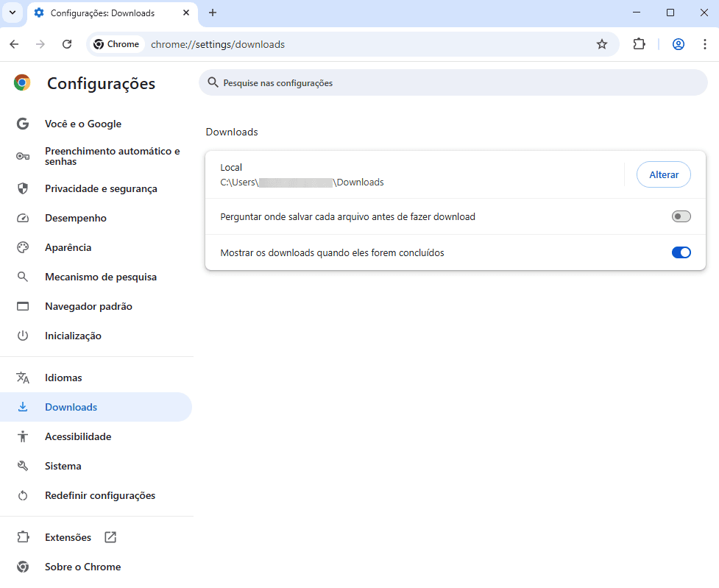This screenshot has height=588, width=719.
Task: Select Aparência in the sidebar
Action: tap(68, 247)
